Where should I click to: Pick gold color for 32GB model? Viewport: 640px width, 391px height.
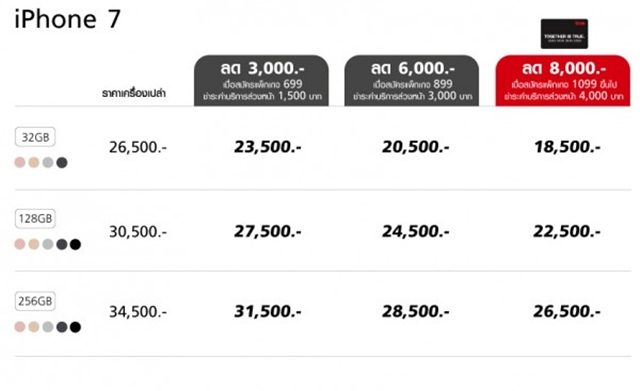click(34, 162)
